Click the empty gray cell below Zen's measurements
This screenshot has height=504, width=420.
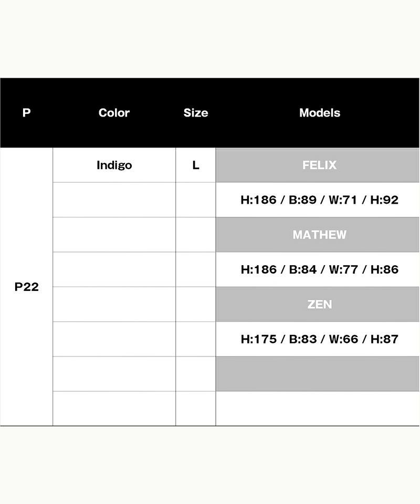click(319, 374)
